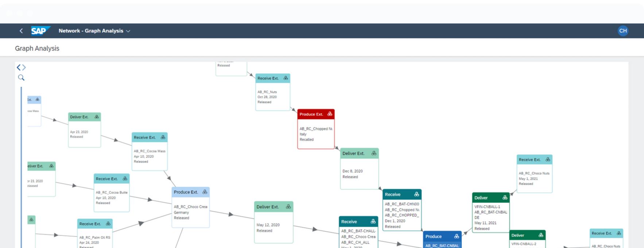Select the recalled AB_RC_Chopped Nuts Italy node

pos(316,134)
